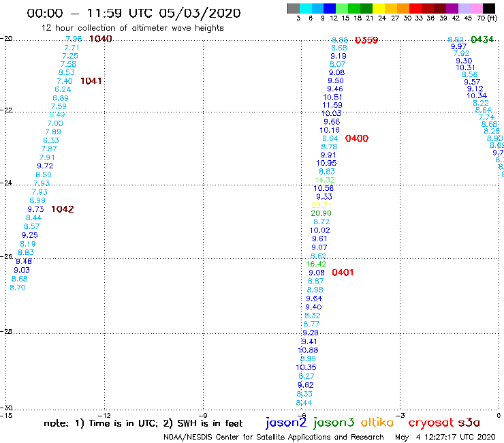Click the yellow 23.71 wave height value

click(x=321, y=205)
